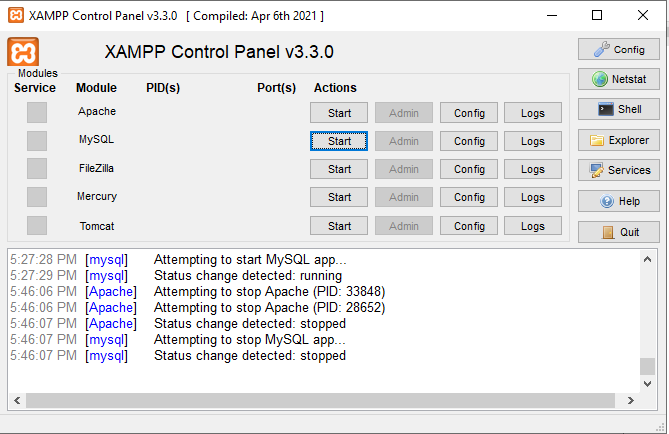Click the large orange XAMPP logo

pos(23,52)
